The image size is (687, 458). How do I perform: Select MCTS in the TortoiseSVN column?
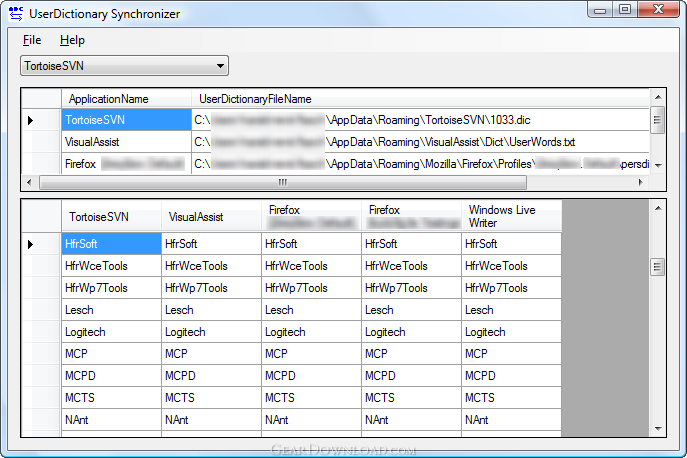(111, 398)
